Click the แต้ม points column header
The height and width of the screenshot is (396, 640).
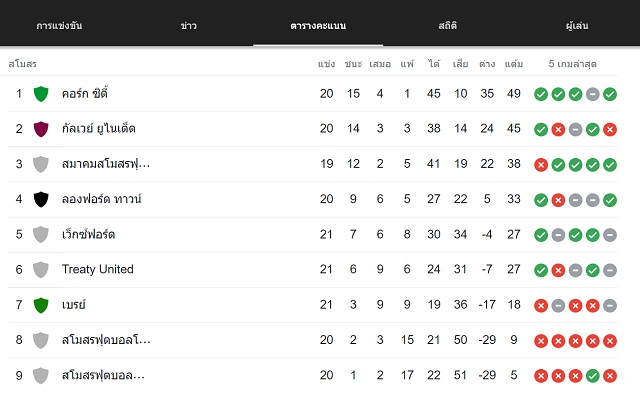click(x=513, y=64)
